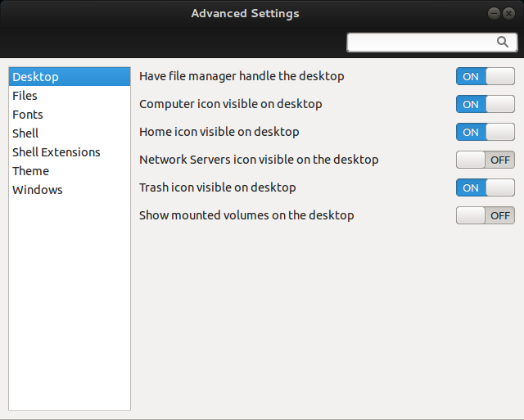524x420 pixels.
Task: Click the Advanced Settings title bar
Action: (245, 13)
